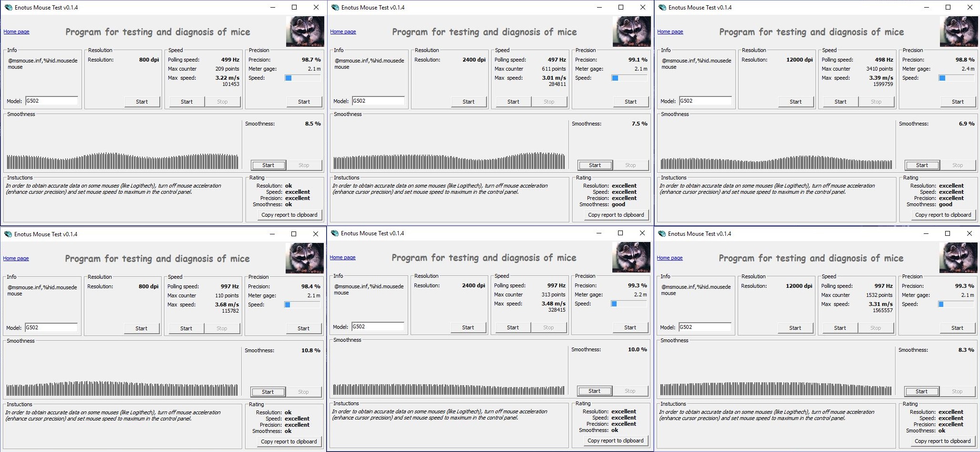
Task: Click raccoon picture in the 499 Hz window
Action: point(305,32)
